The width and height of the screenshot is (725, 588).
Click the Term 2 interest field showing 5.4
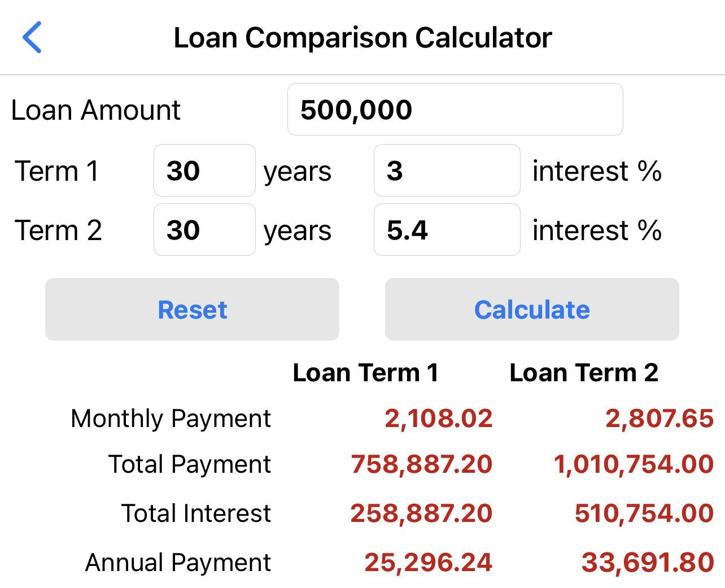[446, 230]
